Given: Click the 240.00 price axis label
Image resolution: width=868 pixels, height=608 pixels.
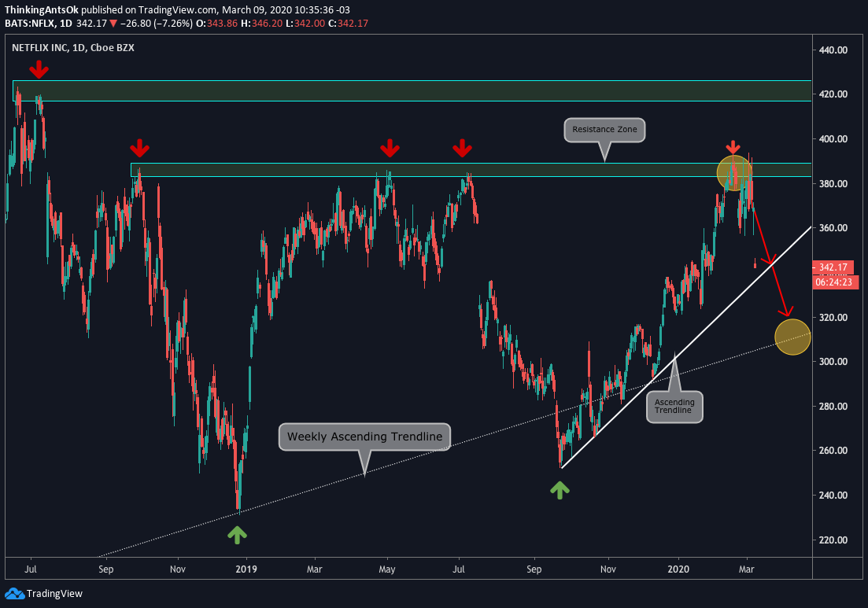Looking at the screenshot, I should point(833,496).
